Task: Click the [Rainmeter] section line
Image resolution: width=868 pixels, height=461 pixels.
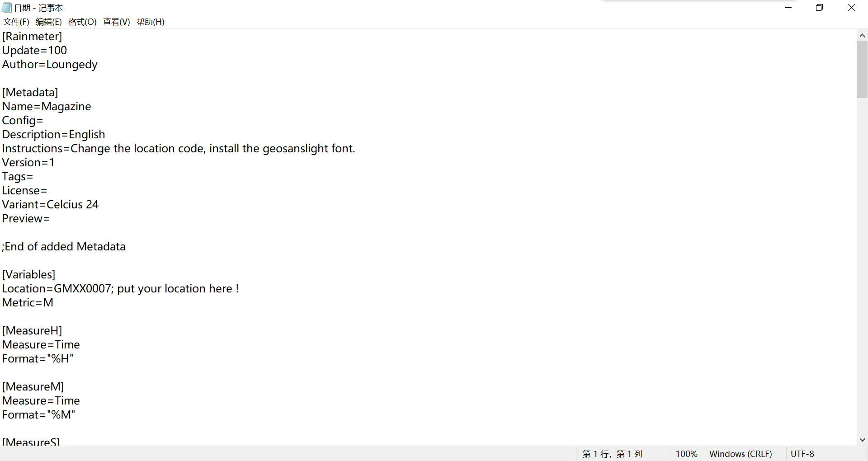Action: point(32,36)
